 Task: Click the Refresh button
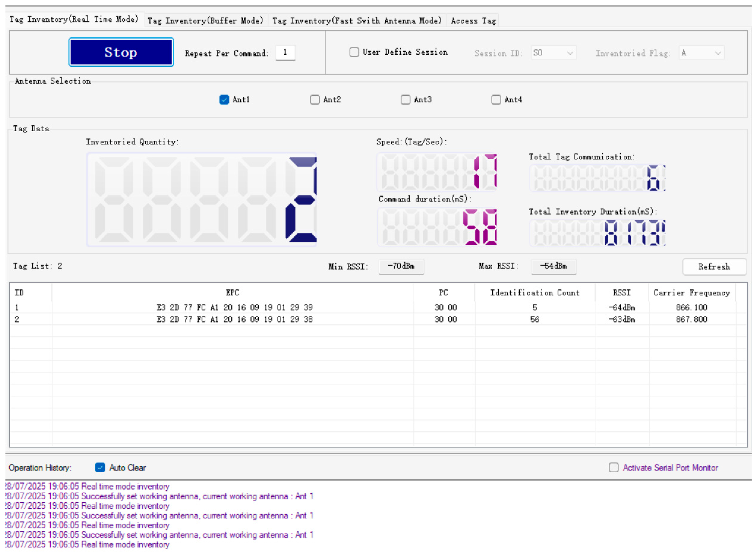(x=714, y=267)
